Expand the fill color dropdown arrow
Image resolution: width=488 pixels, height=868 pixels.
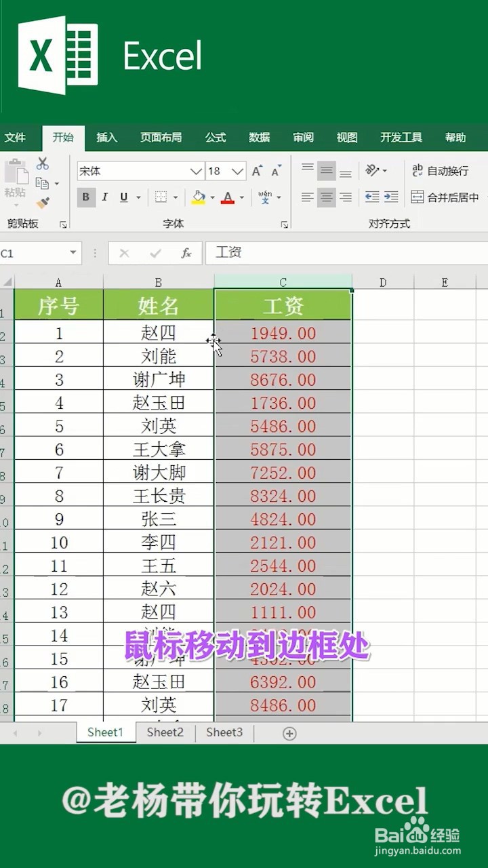tap(212, 198)
